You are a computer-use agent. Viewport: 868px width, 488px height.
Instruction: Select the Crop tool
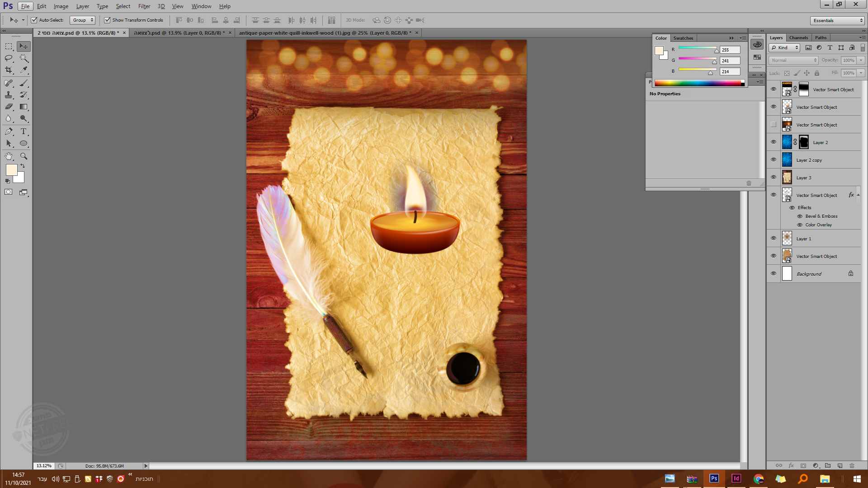click(x=9, y=70)
